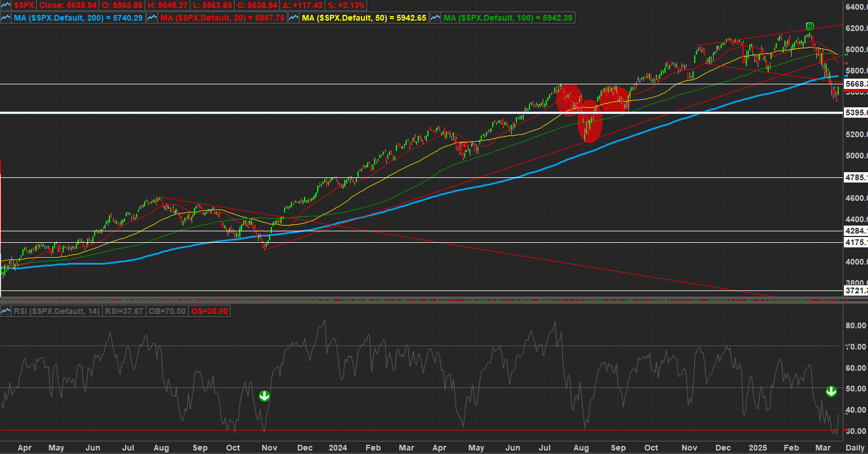
Task: Click the net change +117.42 value
Action: 302,5
